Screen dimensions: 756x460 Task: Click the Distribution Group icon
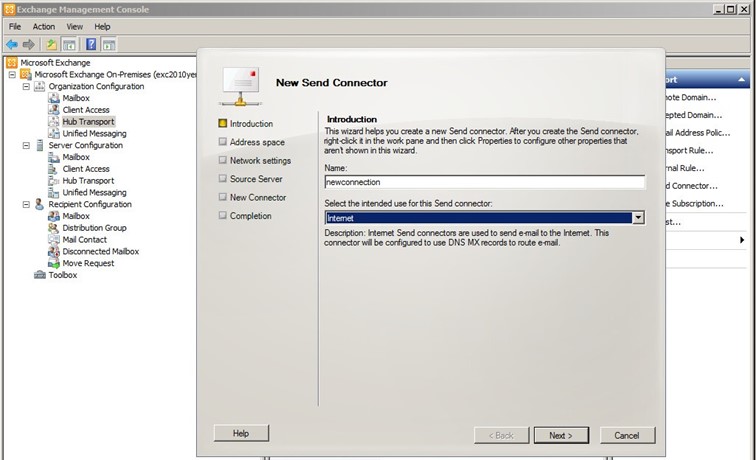[54, 228]
